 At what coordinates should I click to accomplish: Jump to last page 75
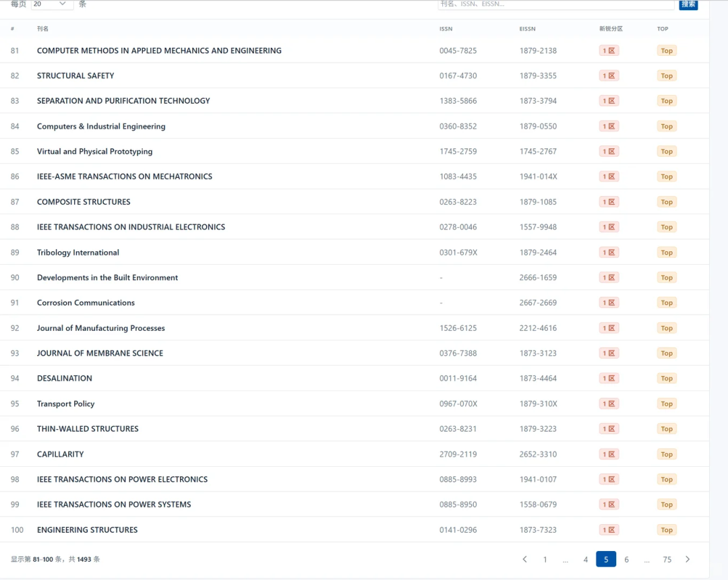(x=667, y=559)
